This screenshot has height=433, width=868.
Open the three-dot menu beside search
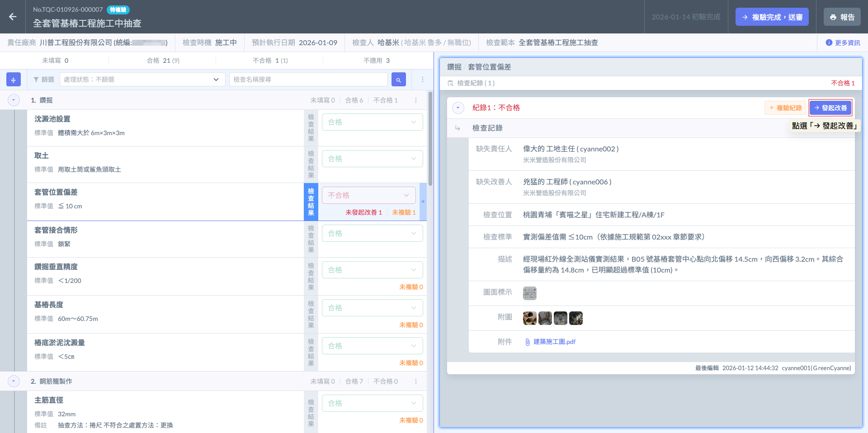click(x=423, y=80)
